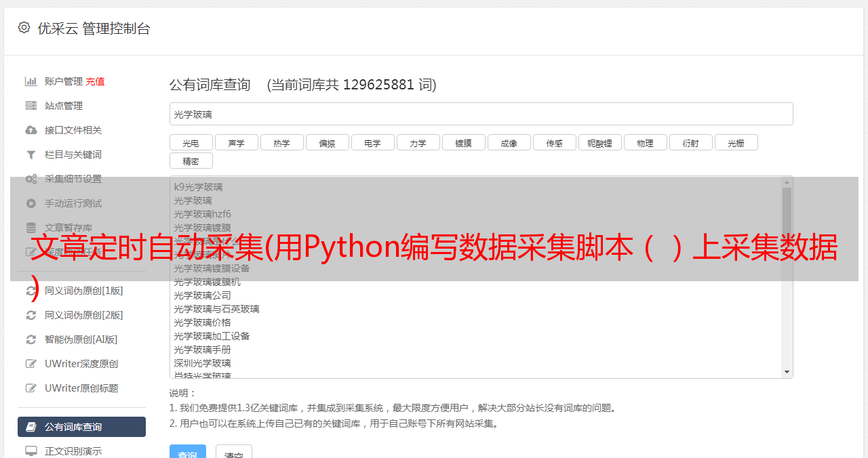Image resolution: width=868 pixels, height=458 pixels.
Task: Open the UWriter深度原创 edit icon
Action: click(x=31, y=364)
